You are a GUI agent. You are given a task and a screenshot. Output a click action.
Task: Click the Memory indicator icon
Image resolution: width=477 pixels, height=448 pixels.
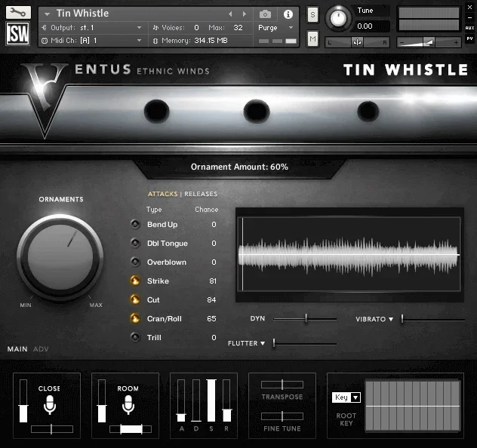pos(155,41)
